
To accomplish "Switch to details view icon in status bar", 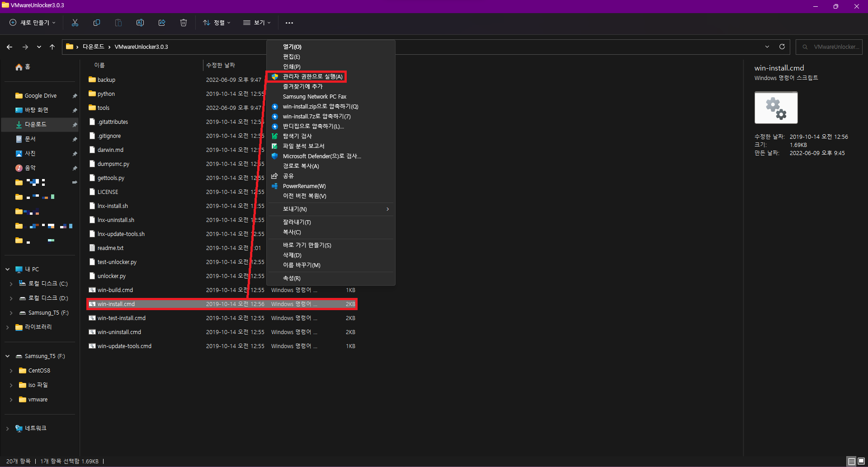I will click(x=851, y=461).
